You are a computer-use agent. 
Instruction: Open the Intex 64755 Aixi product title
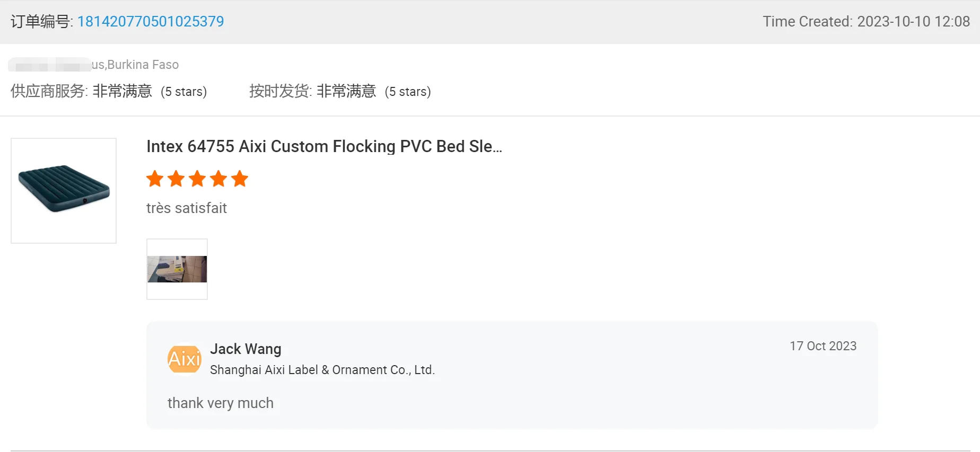tap(324, 146)
